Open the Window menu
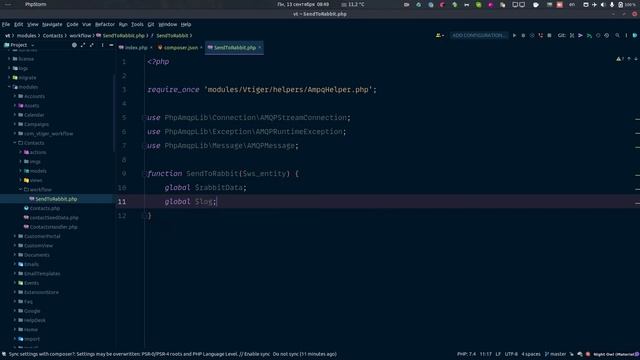The image size is (640, 360). click(168, 24)
